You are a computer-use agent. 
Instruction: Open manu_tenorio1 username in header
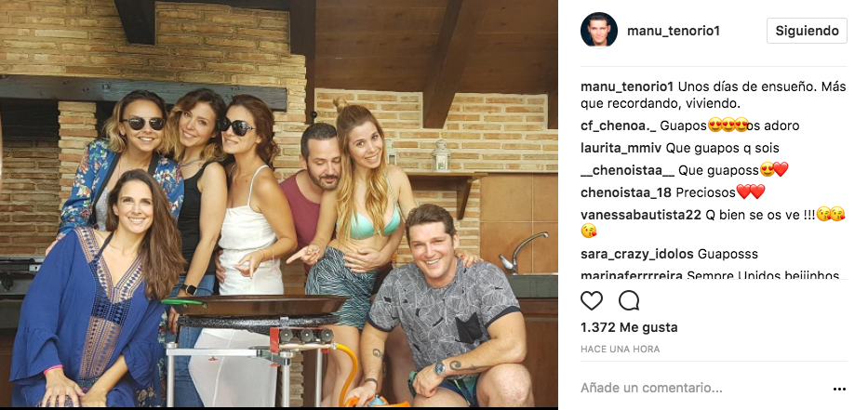click(674, 31)
